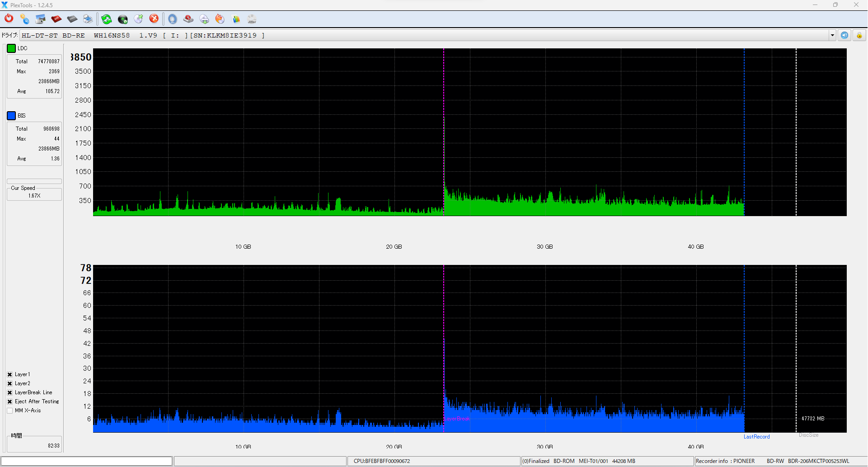The image size is (868, 467).
Task: Click the empty status field at bottom left
Action: click(87, 461)
